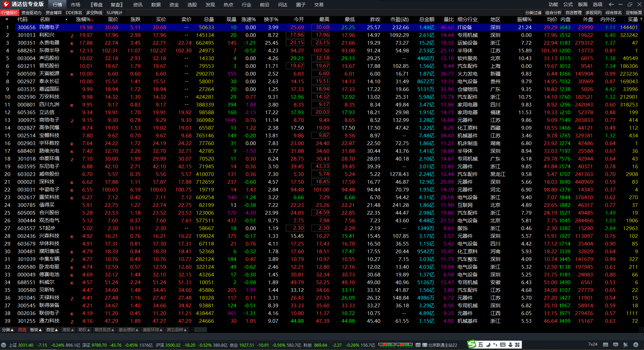The width and height of the screenshot is (644, 350).
Task: Click the K marker beside 路维光电
Action: pyautogui.click(x=72, y=151)
